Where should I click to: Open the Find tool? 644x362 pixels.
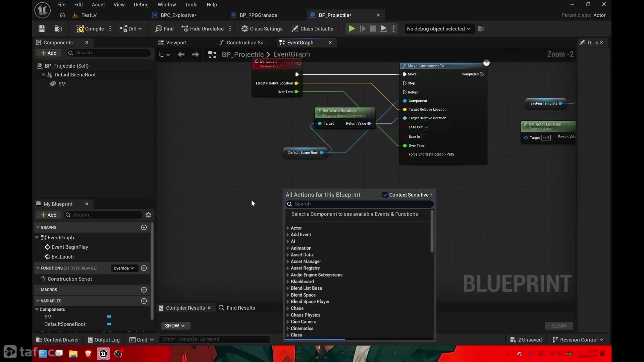(x=164, y=29)
